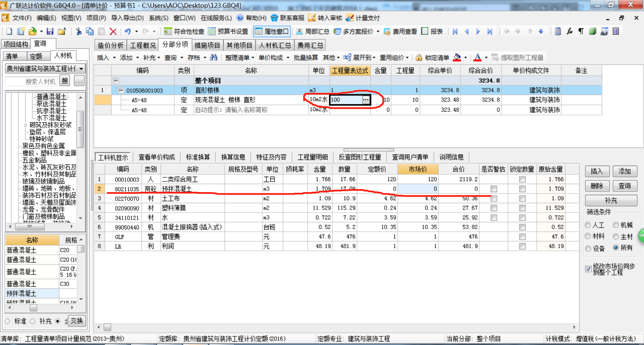
Task: Click the 交换 button
Action: click(x=77, y=321)
